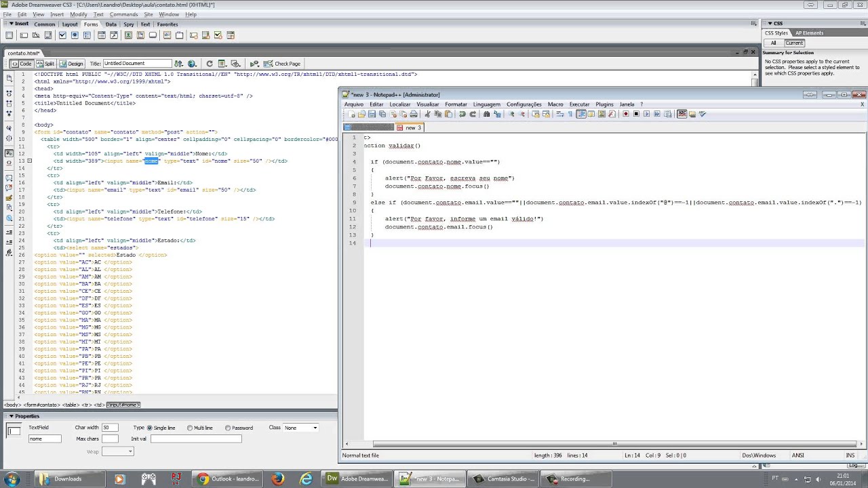Click the Char width field

(110, 428)
